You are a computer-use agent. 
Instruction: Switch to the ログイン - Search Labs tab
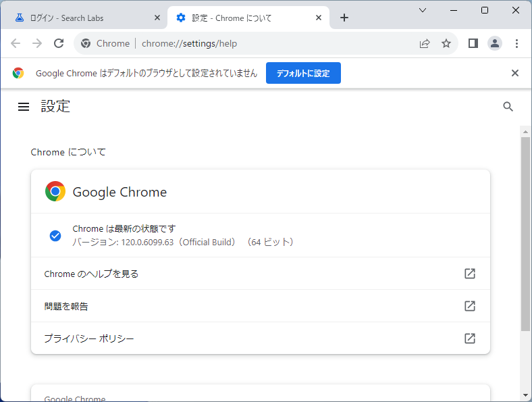click(x=84, y=18)
